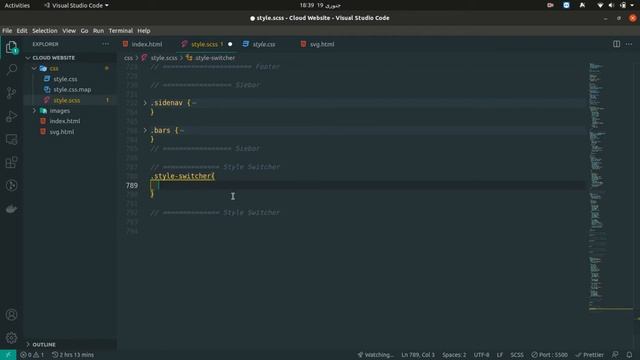Unfold the .bars code block
640x360 pixels.
click(145, 130)
